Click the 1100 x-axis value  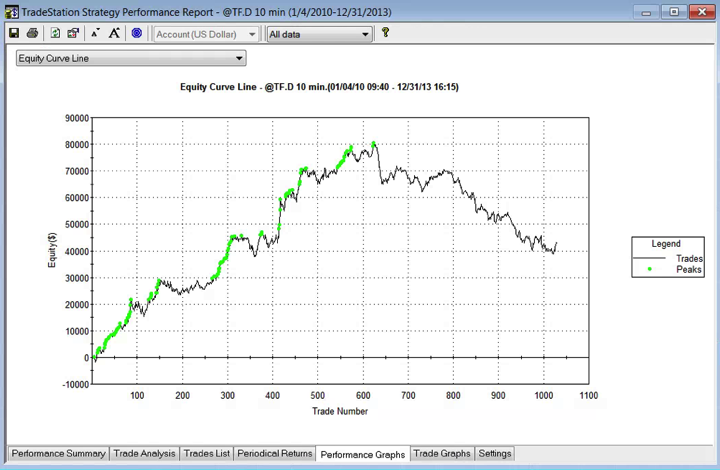tap(589, 396)
